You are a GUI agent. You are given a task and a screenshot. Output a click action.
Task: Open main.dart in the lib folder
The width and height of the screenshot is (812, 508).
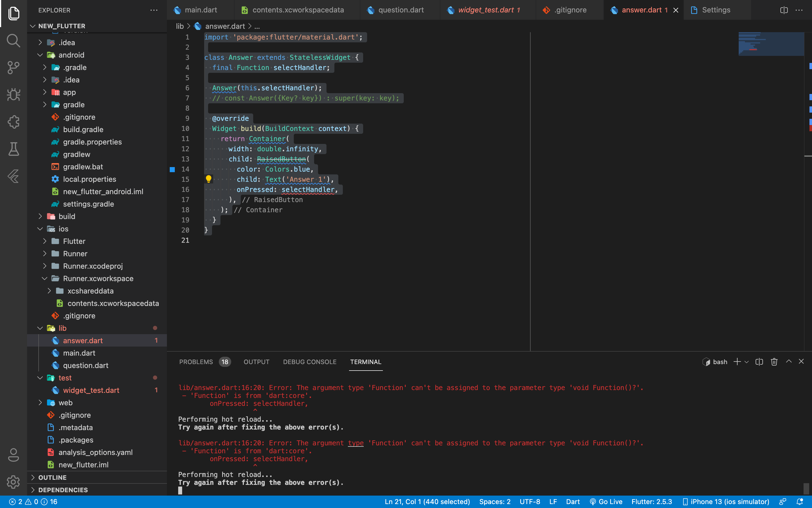point(97,353)
